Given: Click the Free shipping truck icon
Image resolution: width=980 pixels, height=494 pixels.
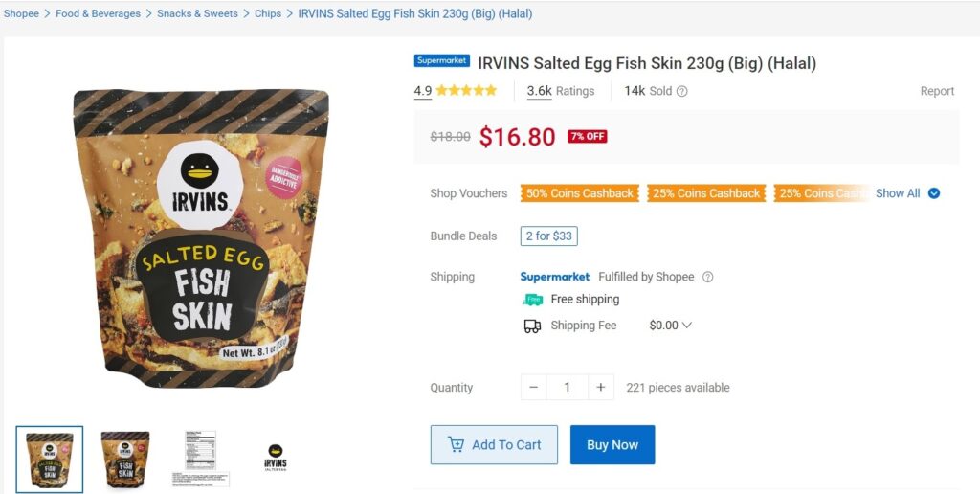Looking at the screenshot, I should (x=532, y=300).
